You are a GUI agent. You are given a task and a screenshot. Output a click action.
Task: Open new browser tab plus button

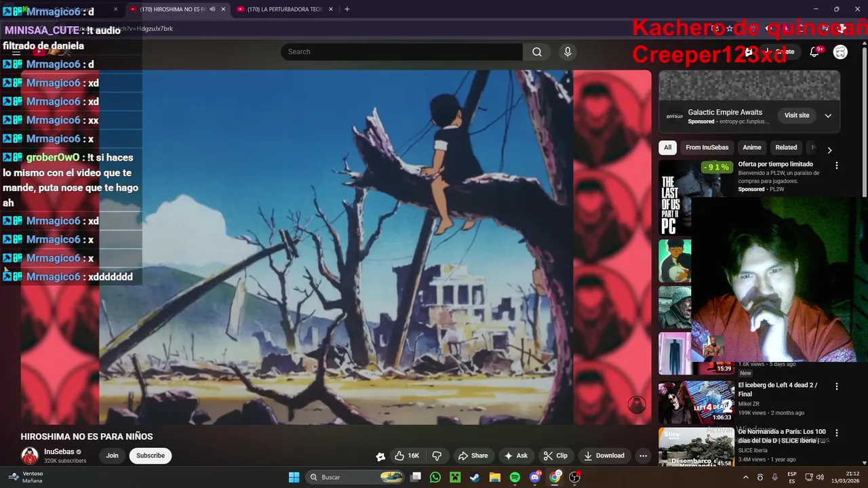point(347,9)
